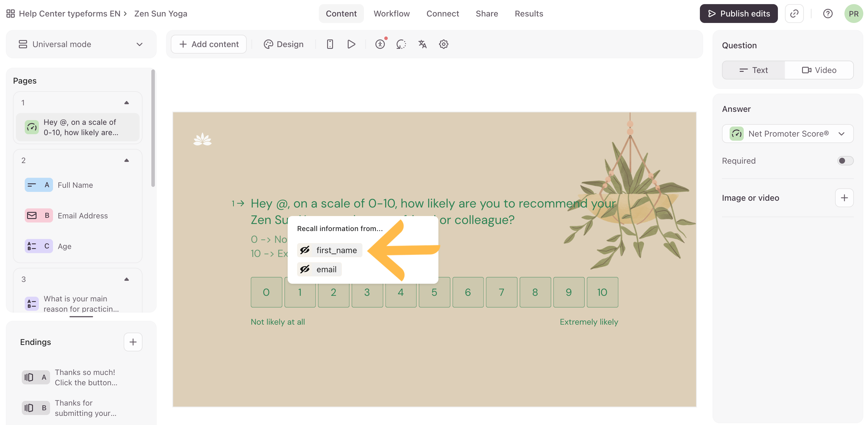Expand the Net Promoter Score answer dropdown
Screen dimensions: 868x425
(787, 134)
